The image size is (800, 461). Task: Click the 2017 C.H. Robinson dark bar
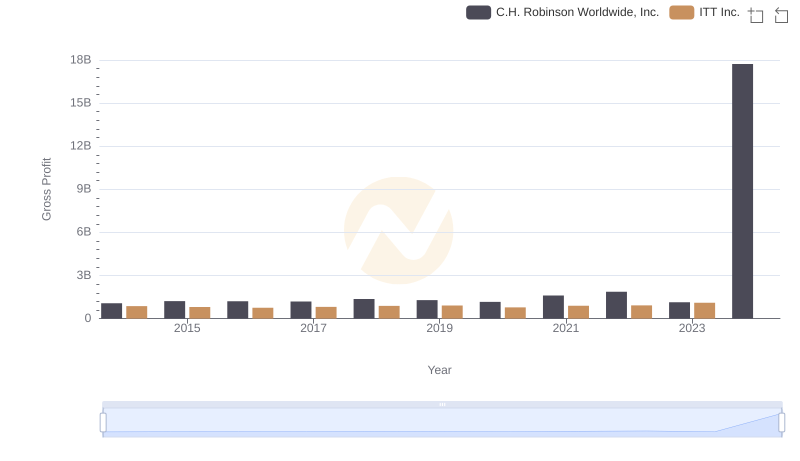[x=301, y=310]
